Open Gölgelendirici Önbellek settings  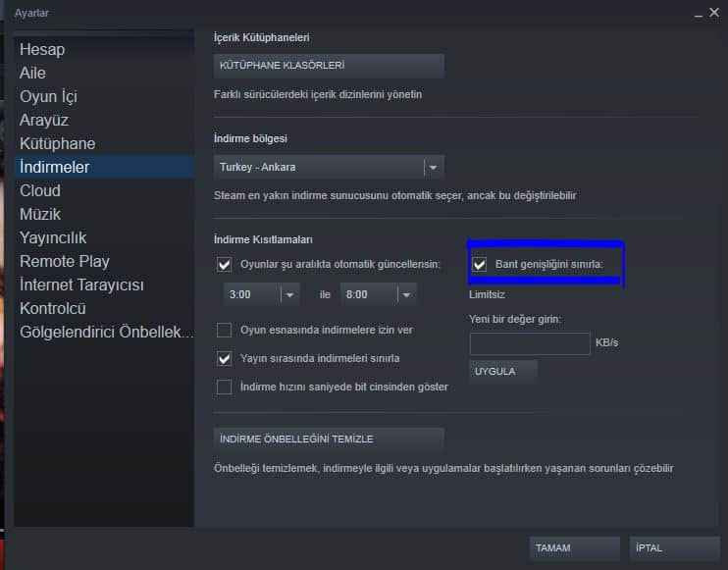pos(106,332)
